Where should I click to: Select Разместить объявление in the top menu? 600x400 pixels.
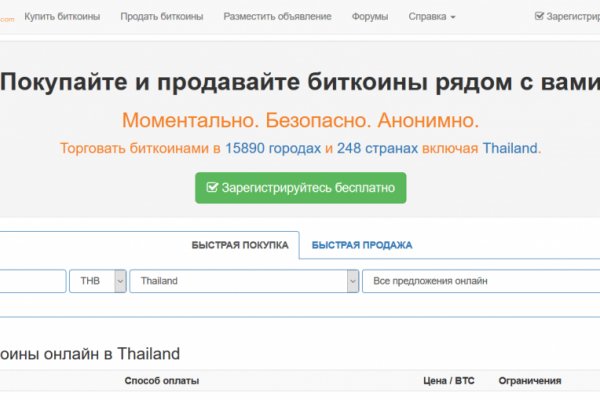click(x=277, y=17)
